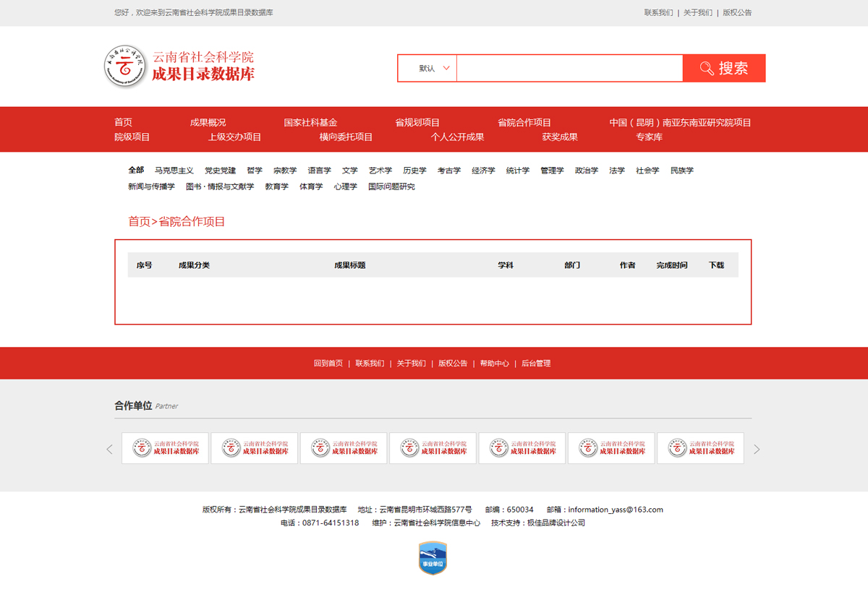Filter by 经济学 discipline
The image size is (868, 610).
[x=483, y=171]
